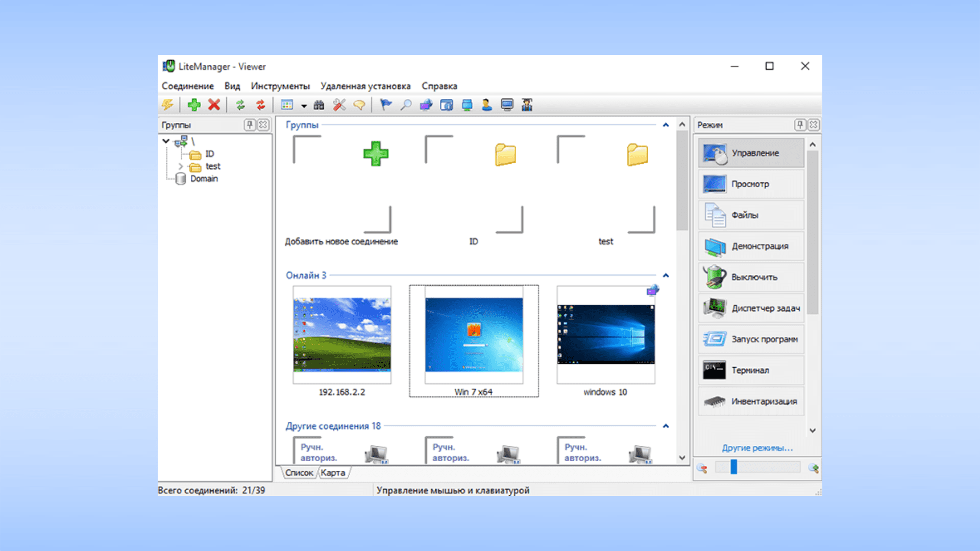Image resolution: width=980 pixels, height=551 pixels.
Task: Click the yellow lightning bolt connect icon
Action: coord(168,105)
